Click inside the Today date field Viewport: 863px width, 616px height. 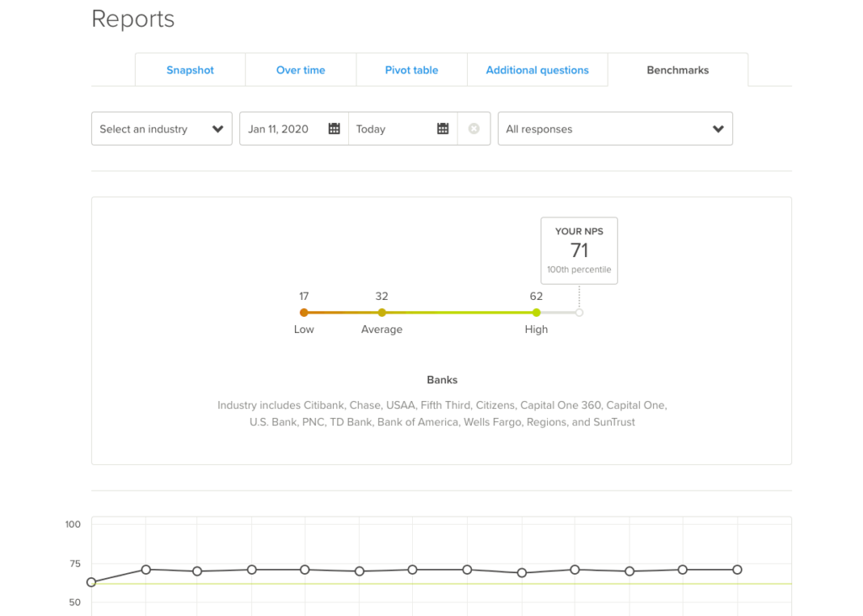coord(396,128)
